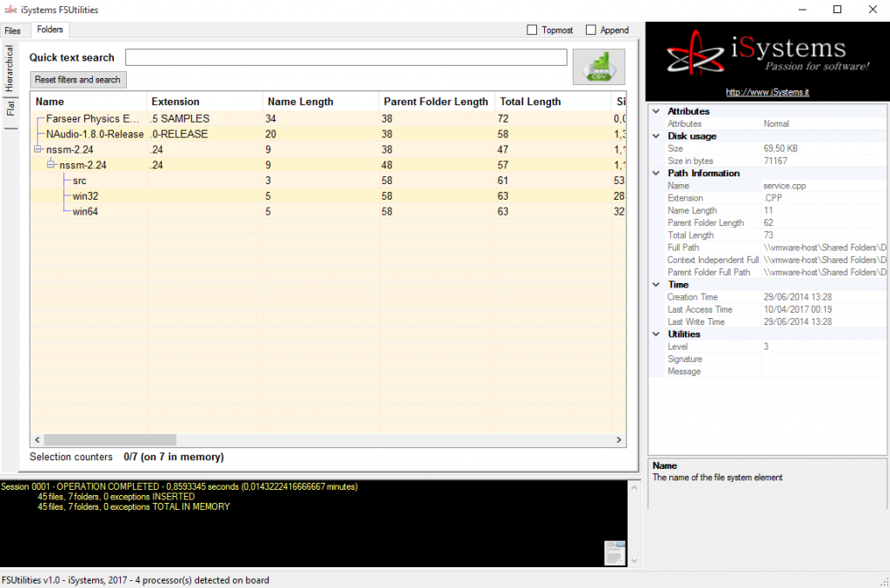Click the scroll right arrow of the folder list

point(619,440)
